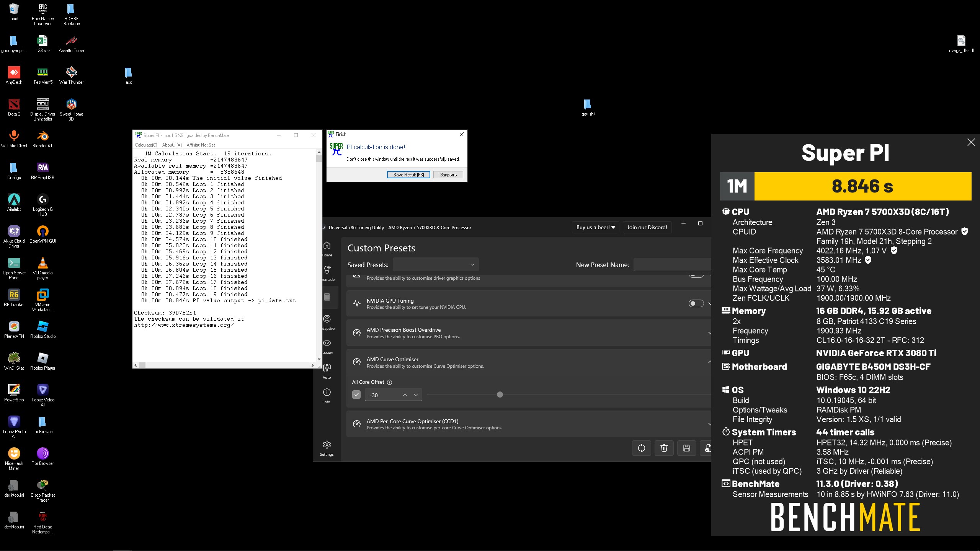The height and width of the screenshot is (551, 980).
Task: Open the Adaptive mode sidebar icon
Action: coord(327,322)
